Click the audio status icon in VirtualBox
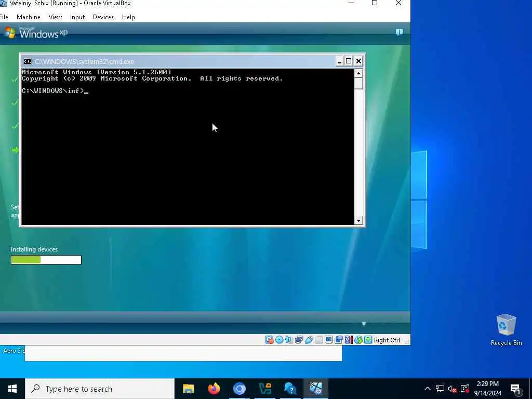532x399 pixels. [289, 340]
